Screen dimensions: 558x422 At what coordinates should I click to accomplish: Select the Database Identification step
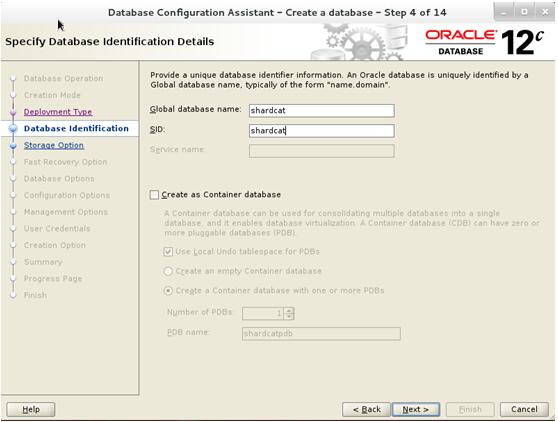pos(76,128)
